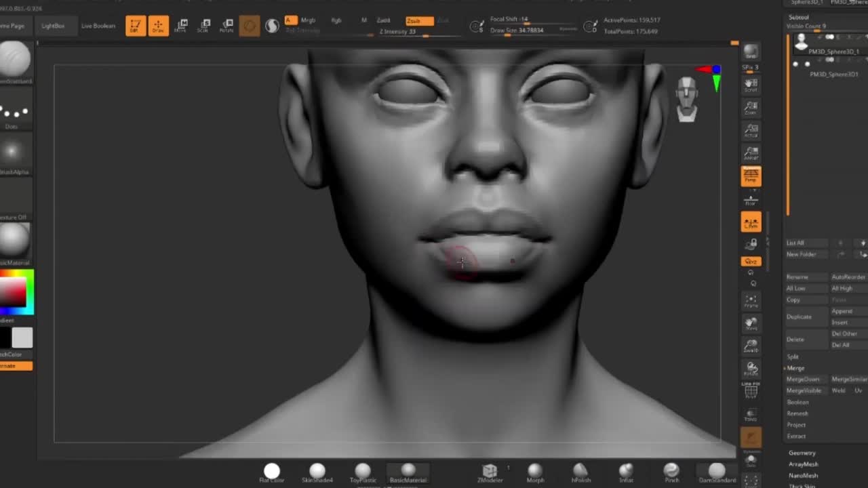This screenshot has height=488, width=868.
Task: Select the DamStandard brush
Action: click(717, 472)
